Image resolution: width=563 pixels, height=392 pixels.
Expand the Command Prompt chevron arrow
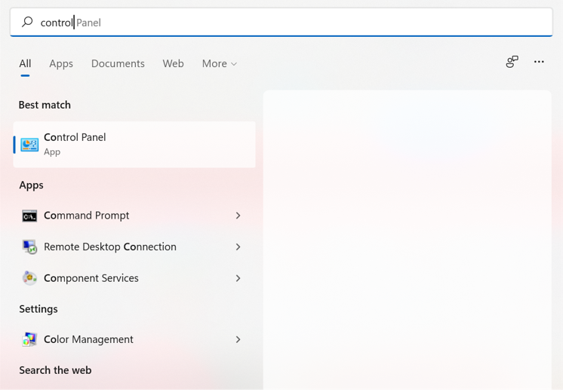coord(238,216)
